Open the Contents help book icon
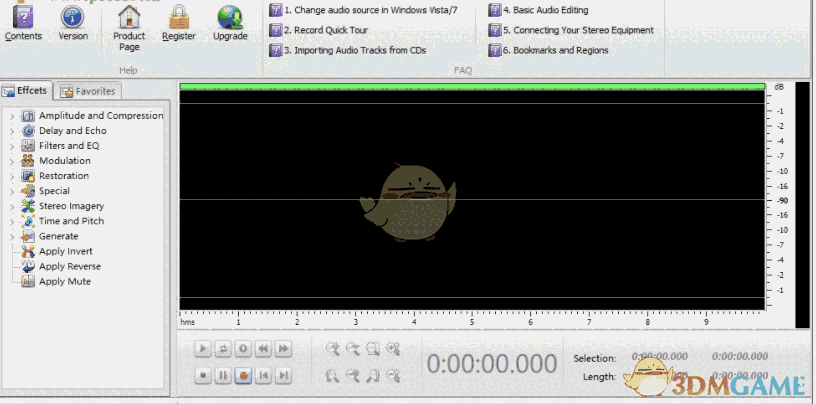Viewport: 816px width, 404px height. (x=23, y=17)
